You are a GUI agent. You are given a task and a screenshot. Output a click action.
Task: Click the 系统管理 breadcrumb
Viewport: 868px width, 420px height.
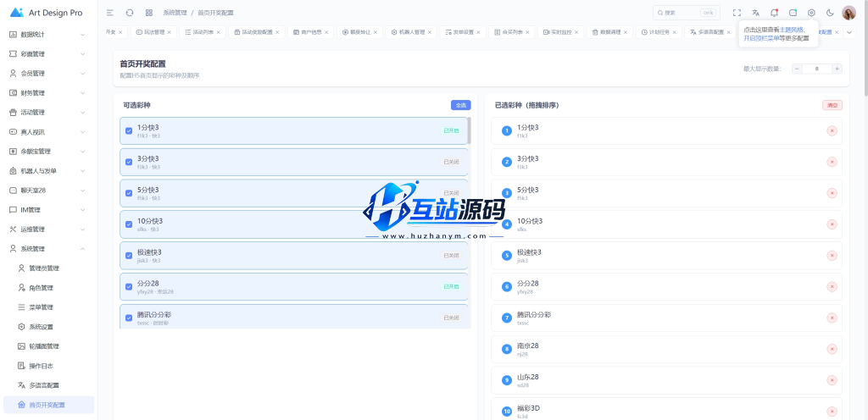pos(175,13)
